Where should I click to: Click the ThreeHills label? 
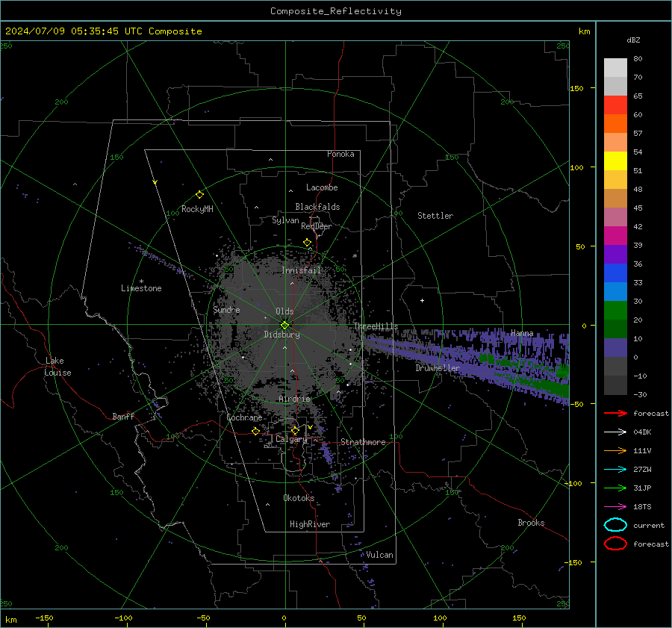pyautogui.click(x=376, y=326)
